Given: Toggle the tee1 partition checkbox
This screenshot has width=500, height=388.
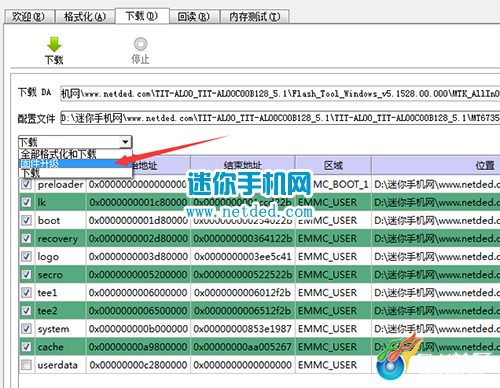Looking at the screenshot, I should click(x=26, y=292).
